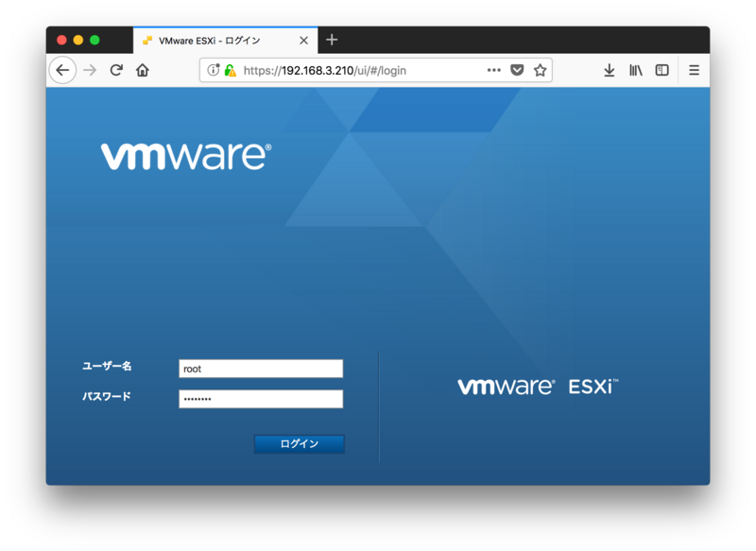Open the Library bookshelf icon
Screen dimensions: 756x551
(x=635, y=70)
